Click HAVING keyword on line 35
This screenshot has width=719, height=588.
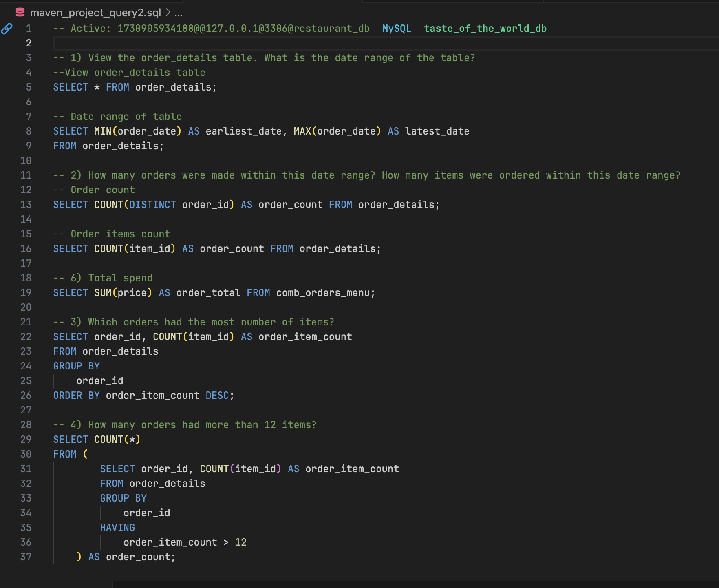click(117, 528)
